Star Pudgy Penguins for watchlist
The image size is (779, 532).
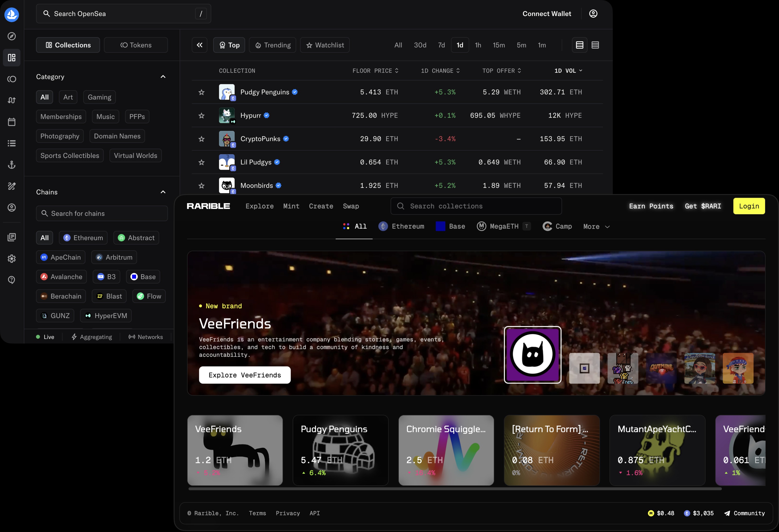click(201, 92)
